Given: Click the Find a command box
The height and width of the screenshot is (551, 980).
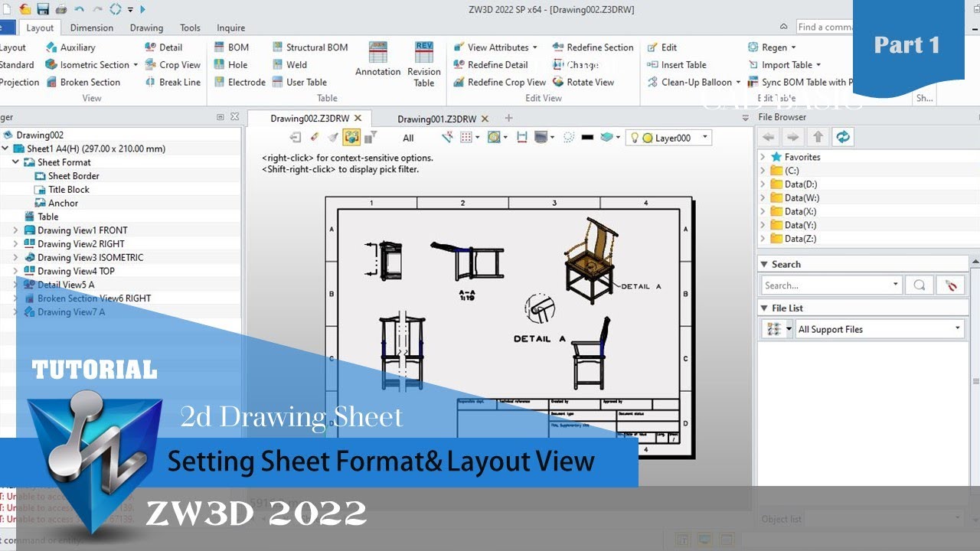Looking at the screenshot, I should (x=824, y=27).
